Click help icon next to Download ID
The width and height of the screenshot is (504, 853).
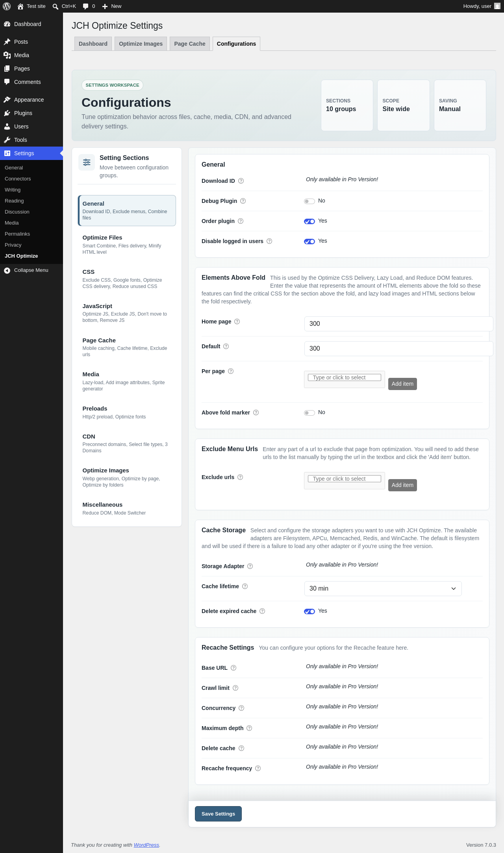(x=241, y=181)
